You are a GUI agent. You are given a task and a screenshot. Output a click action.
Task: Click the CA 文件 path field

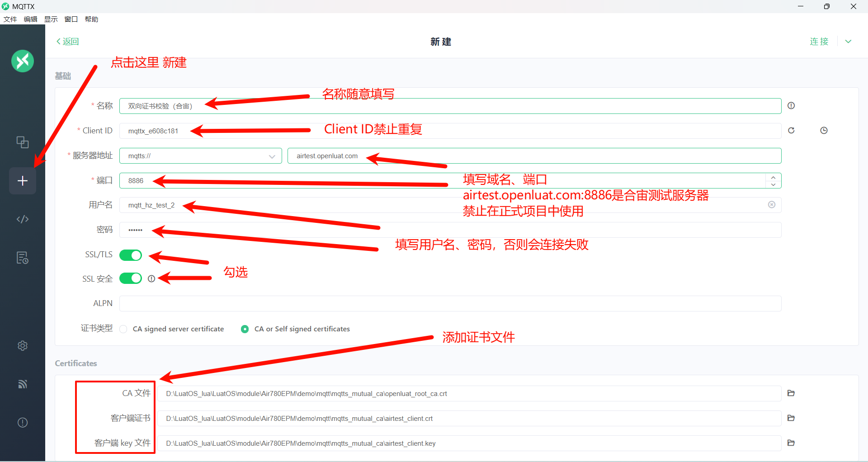click(469, 393)
